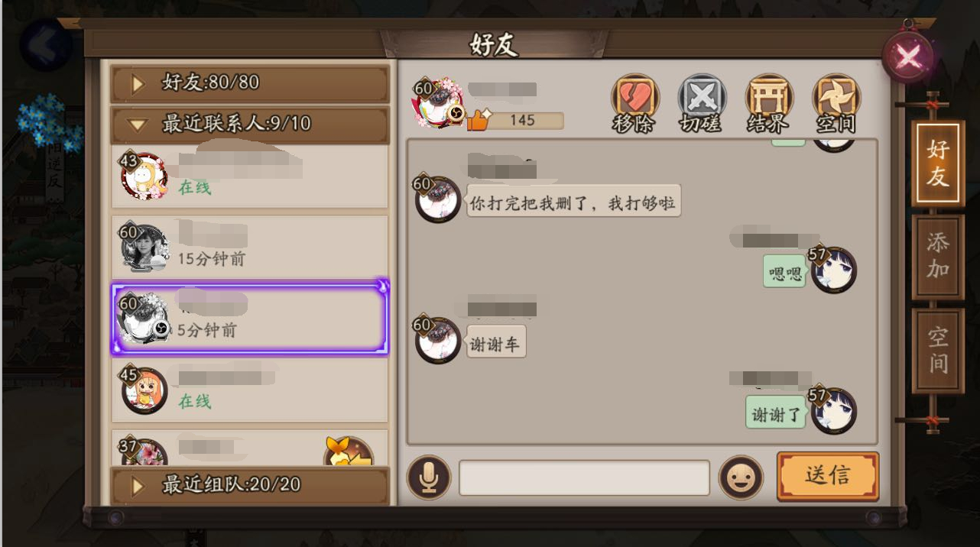Click the chat message input field
The image size is (980, 547).
click(585, 477)
